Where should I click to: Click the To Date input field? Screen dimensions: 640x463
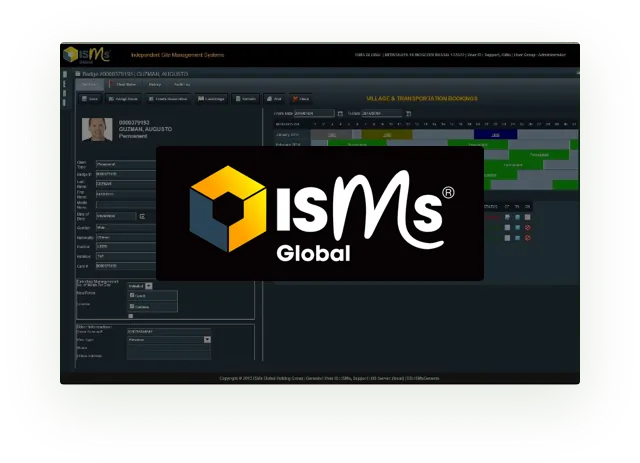(382, 113)
